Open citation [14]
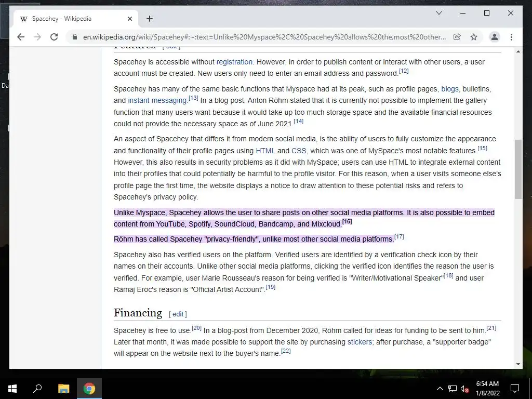532x399 pixels. pos(299,121)
